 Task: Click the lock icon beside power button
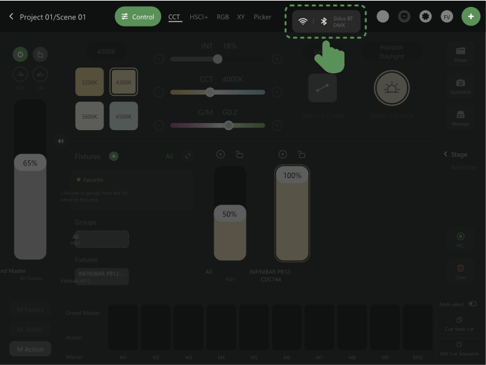pyautogui.click(x=40, y=54)
